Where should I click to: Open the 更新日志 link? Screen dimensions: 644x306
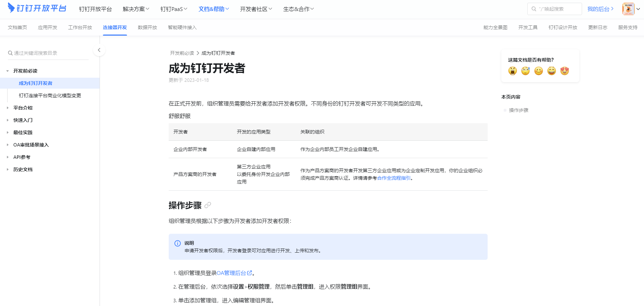point(598,27)
